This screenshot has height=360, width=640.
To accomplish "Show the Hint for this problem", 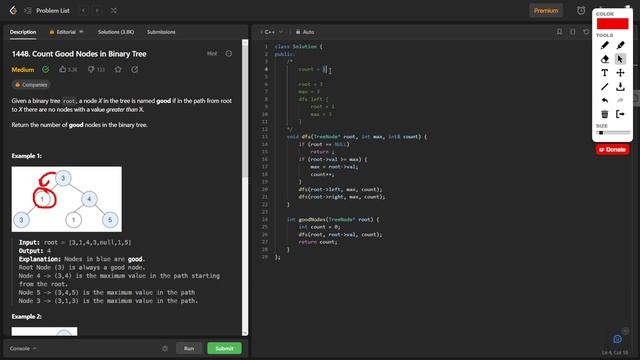I will pos(212,53).
